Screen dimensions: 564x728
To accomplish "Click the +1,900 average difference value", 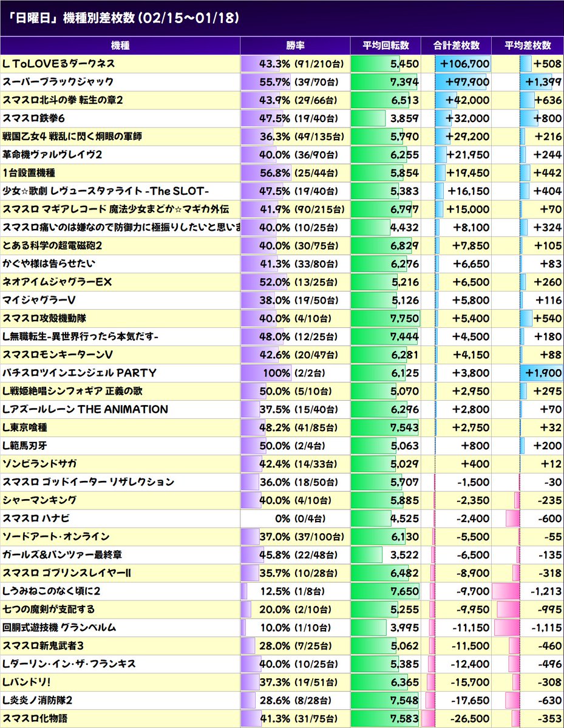I will coord(543,373).
